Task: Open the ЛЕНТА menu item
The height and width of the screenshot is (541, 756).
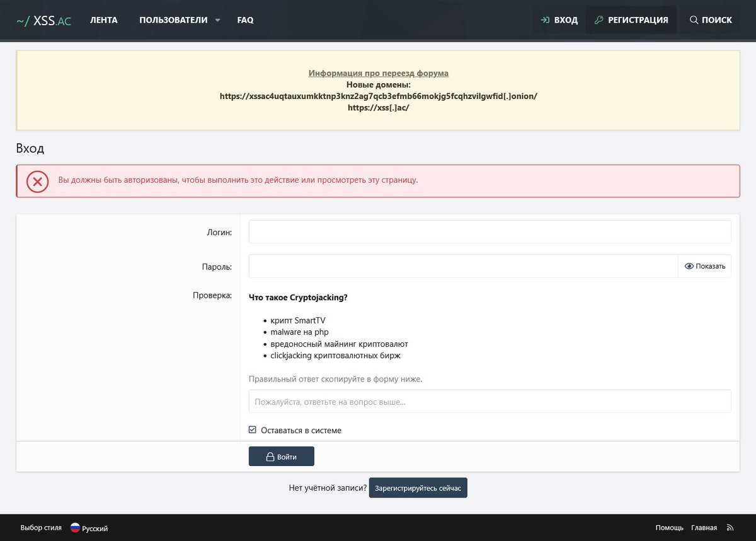Action: pyautogui.click(x=104, y=20)
